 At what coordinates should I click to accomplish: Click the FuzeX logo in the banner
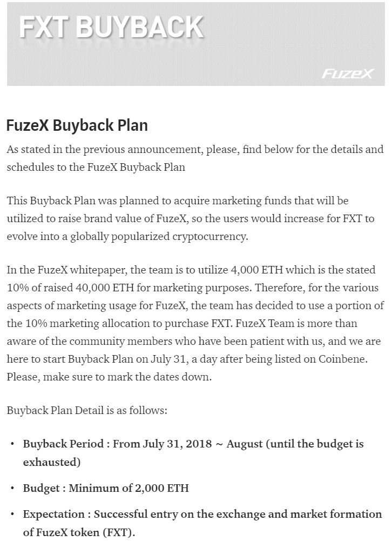point(347,74)
